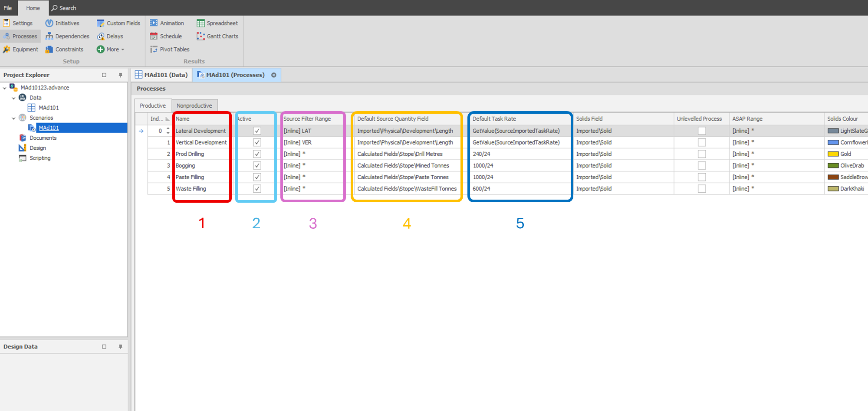868x411 pixels.
Task: Open the Delays setup
Action: (x=110, y=36)
